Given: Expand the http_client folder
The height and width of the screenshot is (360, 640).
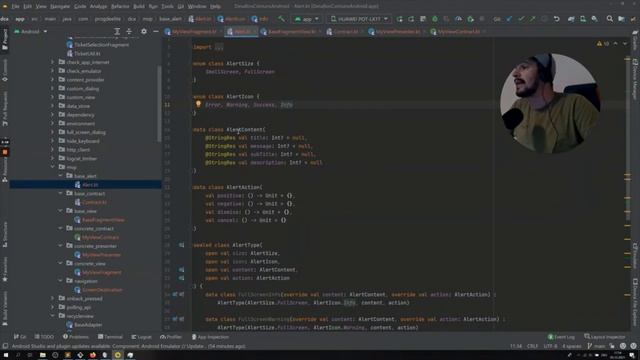Looking at the screenshot, I should click(x=52, y=150).
